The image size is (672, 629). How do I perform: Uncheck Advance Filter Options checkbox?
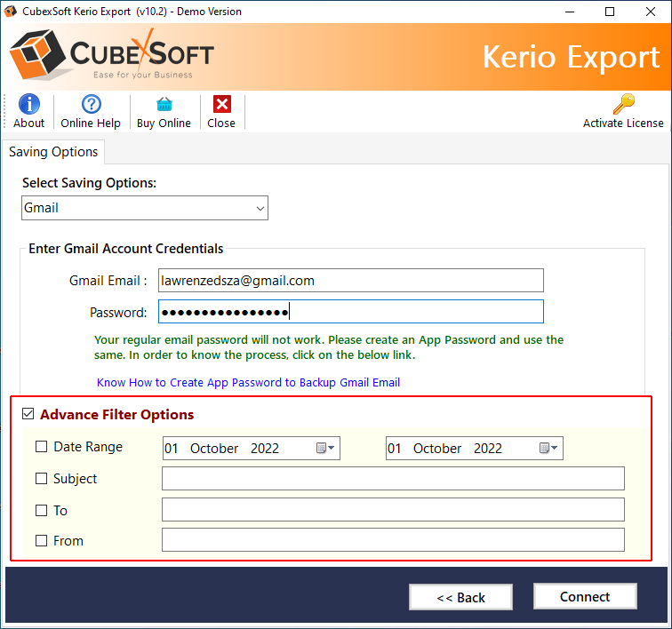click(x=28, y=414)
